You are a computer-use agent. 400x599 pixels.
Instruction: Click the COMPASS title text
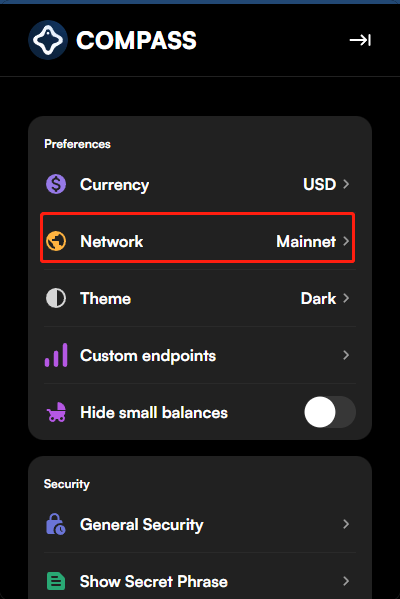pos(136,40)
